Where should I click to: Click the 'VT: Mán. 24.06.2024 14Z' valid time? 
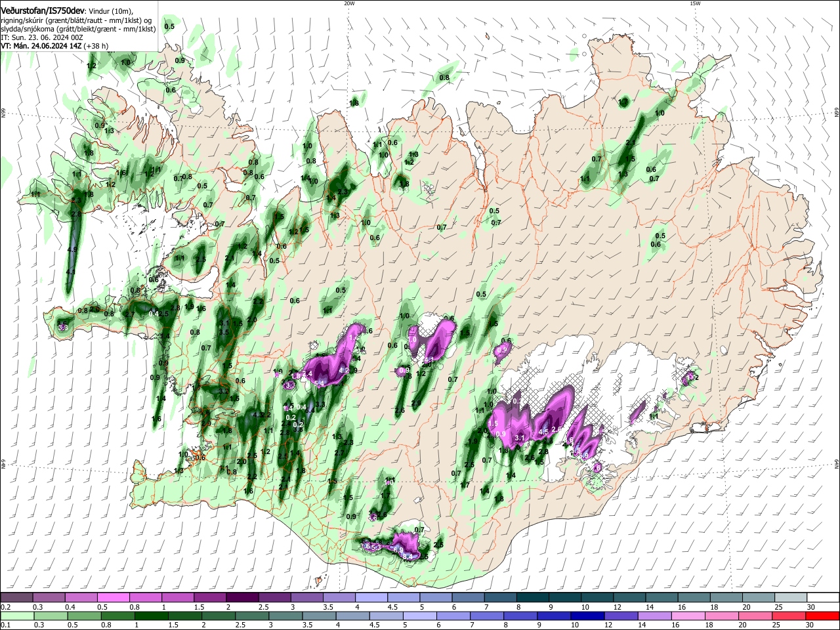pyautogui.click(x=41, y=46)
